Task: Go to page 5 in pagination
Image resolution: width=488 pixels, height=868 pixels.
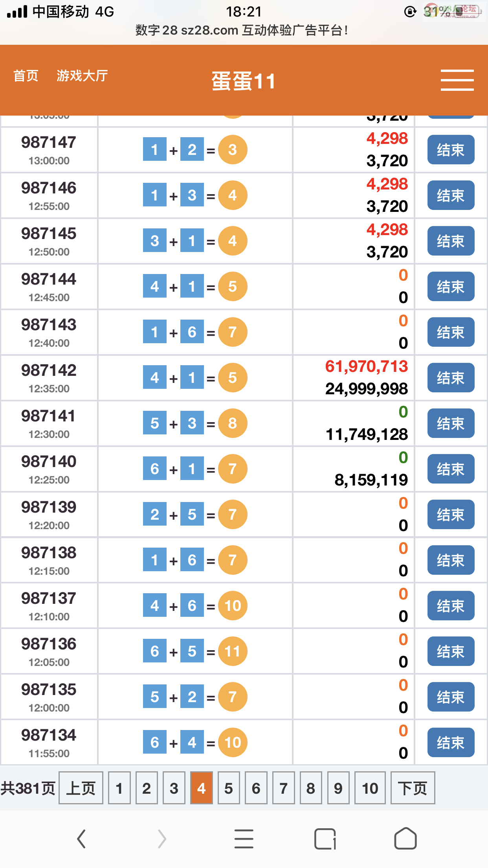Action: tap(229, 788)
